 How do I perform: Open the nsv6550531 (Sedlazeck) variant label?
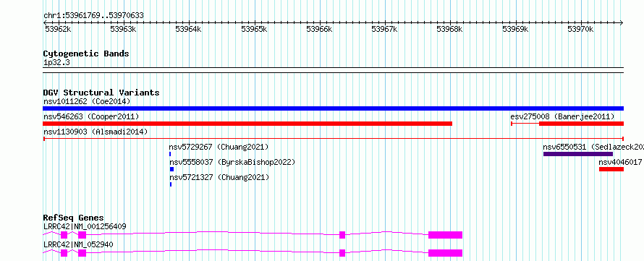coord(593,147)
